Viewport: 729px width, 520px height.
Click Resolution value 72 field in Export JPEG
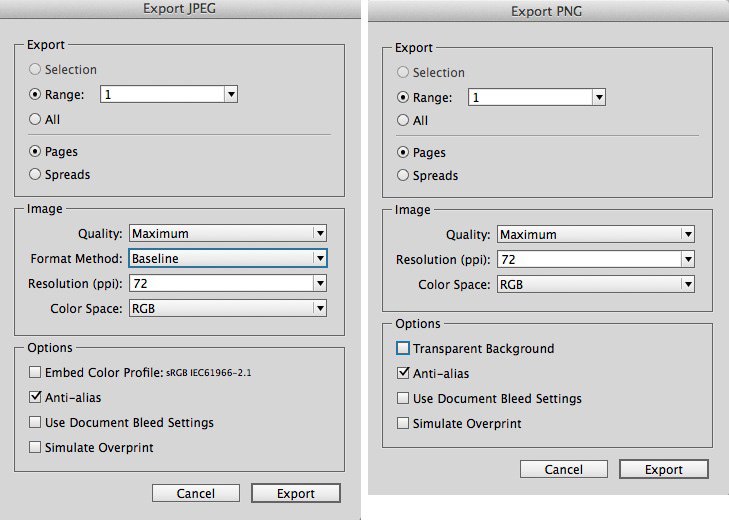tap(221, 283)
